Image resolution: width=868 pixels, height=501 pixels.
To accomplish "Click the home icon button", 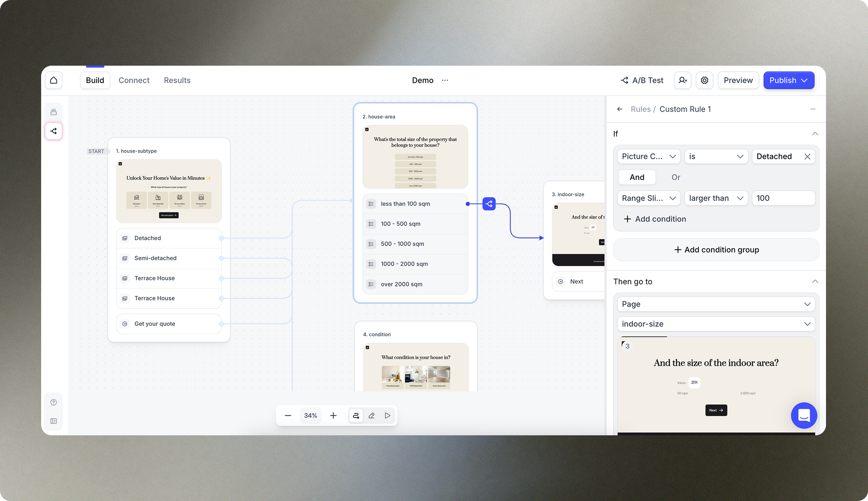I will click(54, 80).
